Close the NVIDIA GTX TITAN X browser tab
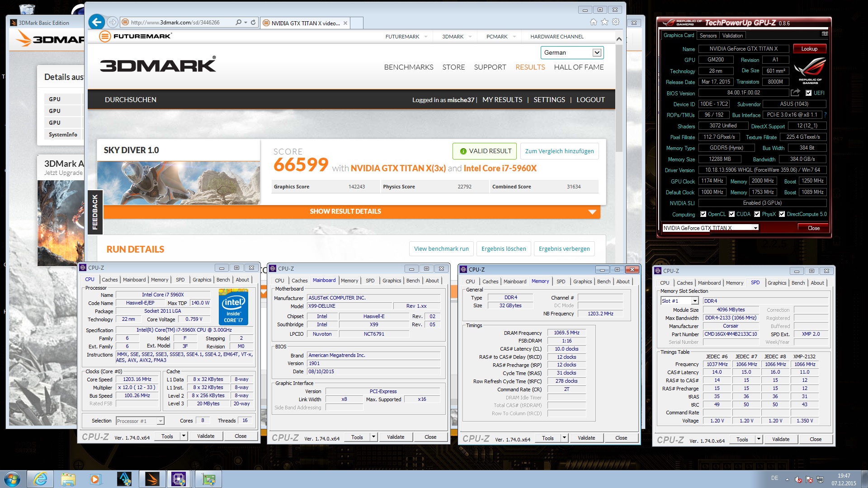This screenshot has width=868, height=488. pos(345,23)
